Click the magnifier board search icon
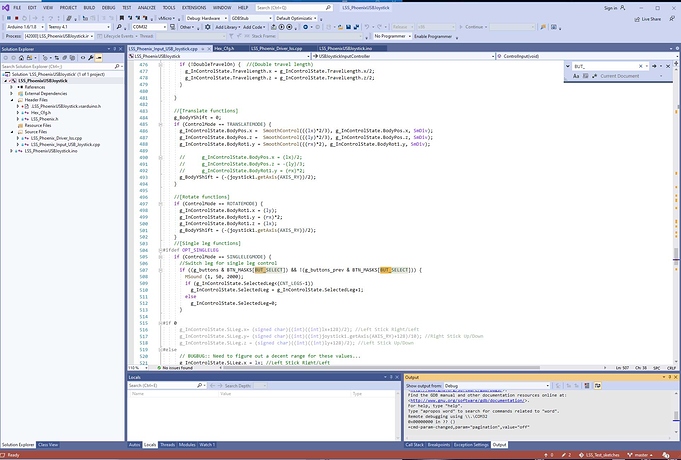The height and width of the screenshot is (460, 681). click(119, 27)
